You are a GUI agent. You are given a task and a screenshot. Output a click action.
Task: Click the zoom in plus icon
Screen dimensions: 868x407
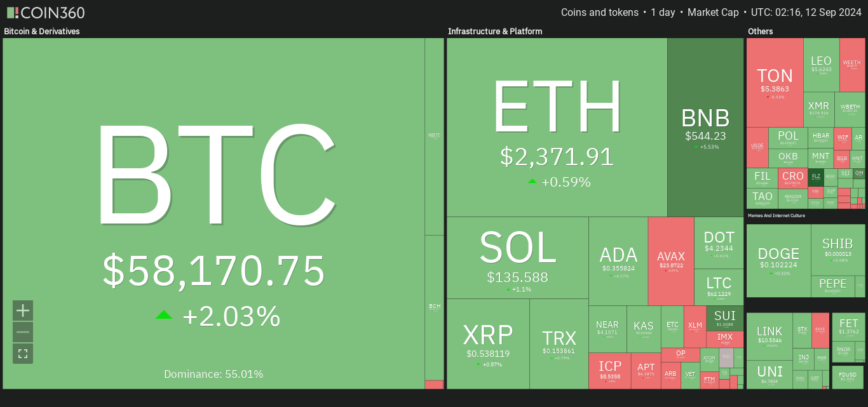tap(23, 310)
